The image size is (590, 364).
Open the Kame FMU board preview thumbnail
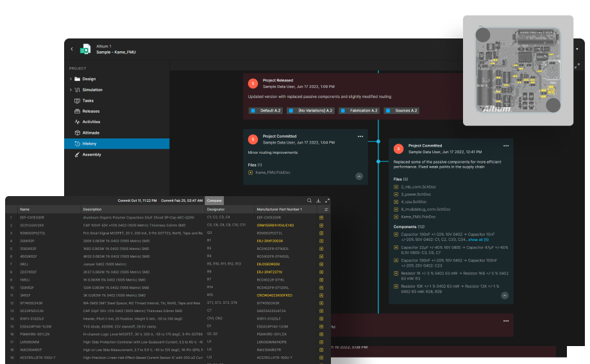[x=518, y=70]
